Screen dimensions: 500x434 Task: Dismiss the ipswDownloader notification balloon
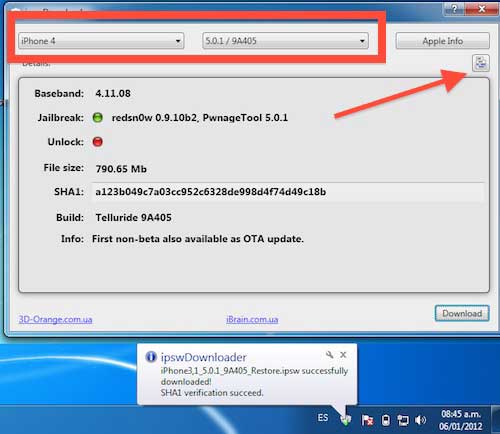tap(343, 355)
